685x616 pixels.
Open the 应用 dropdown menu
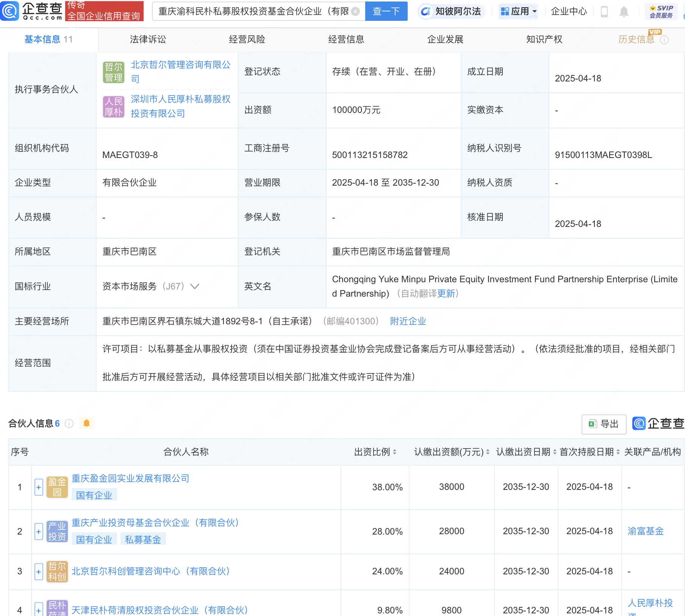click(x=518, y=12)
